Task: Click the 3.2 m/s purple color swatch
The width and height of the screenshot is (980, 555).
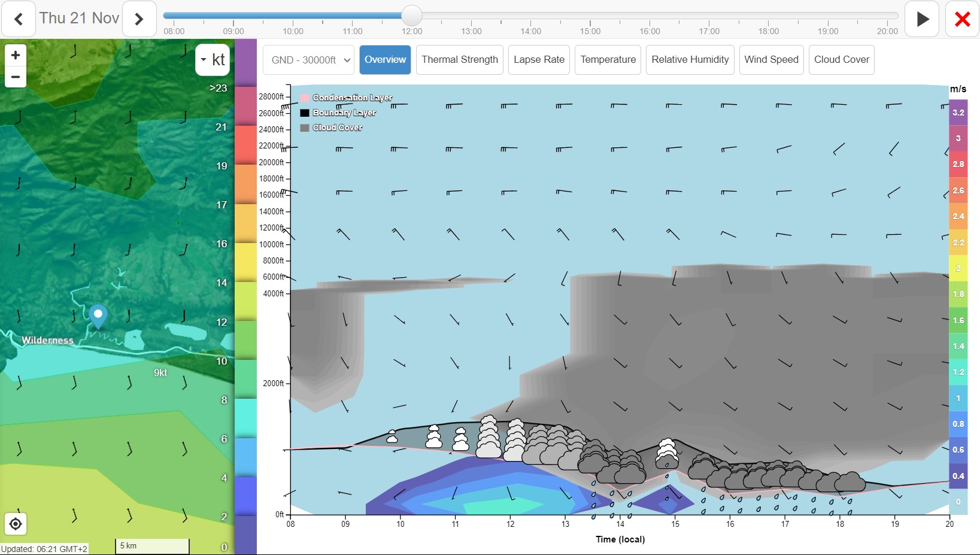Action: [x=958, y=113]
